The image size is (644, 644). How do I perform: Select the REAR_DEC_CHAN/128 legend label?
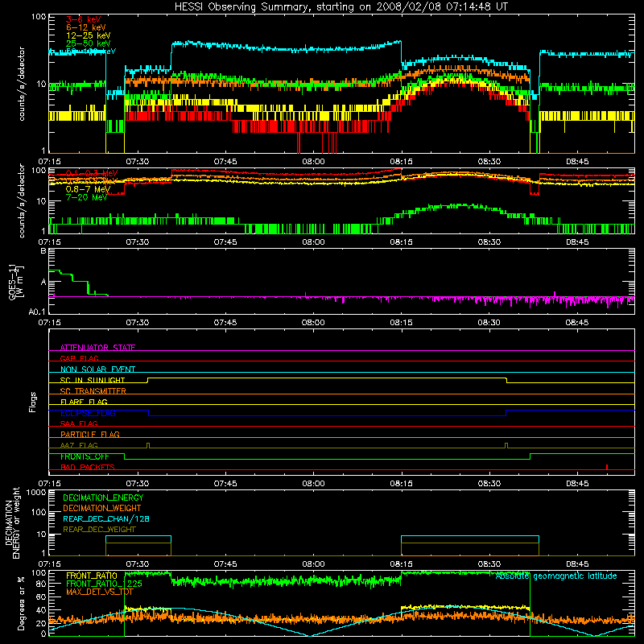[106, 518]
